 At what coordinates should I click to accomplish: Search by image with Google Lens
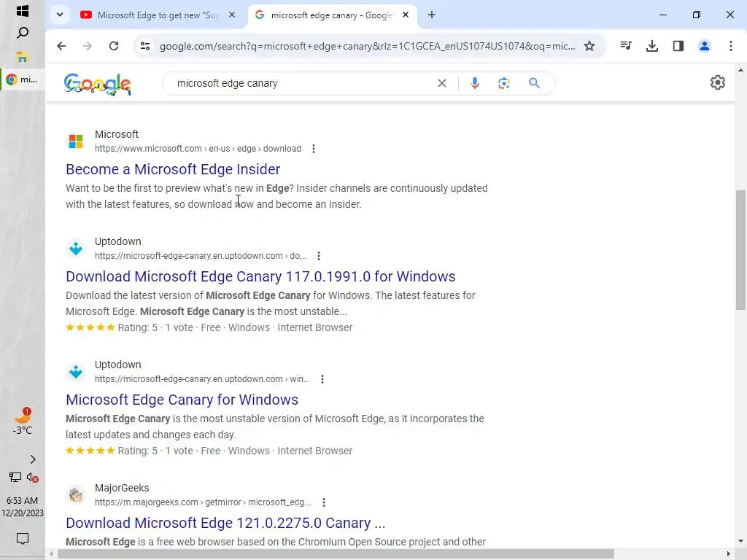click(x=504, y=83)
